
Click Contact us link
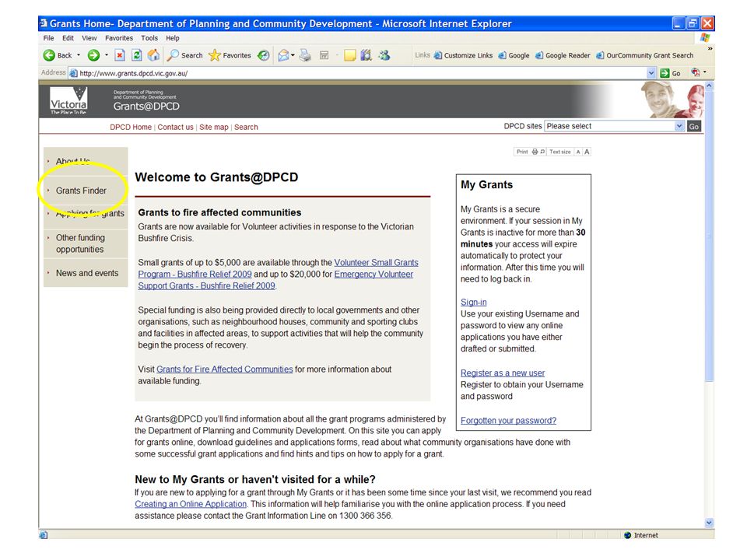coord(175,127)
